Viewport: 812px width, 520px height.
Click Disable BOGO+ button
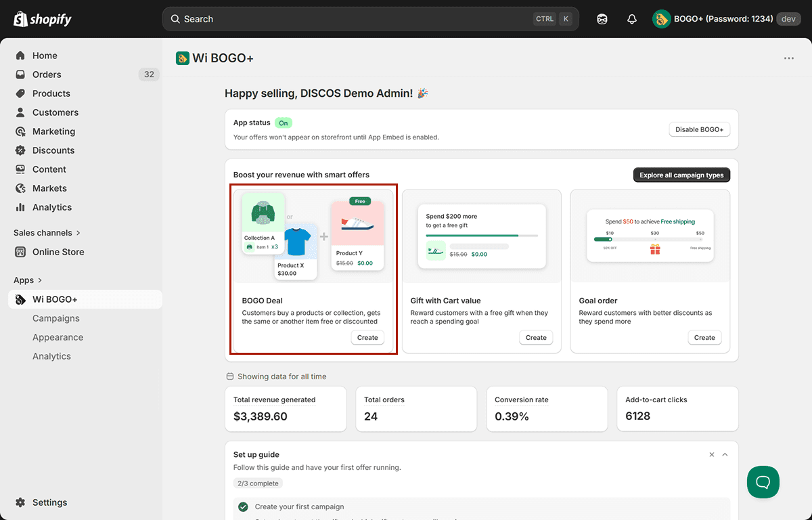700,129
